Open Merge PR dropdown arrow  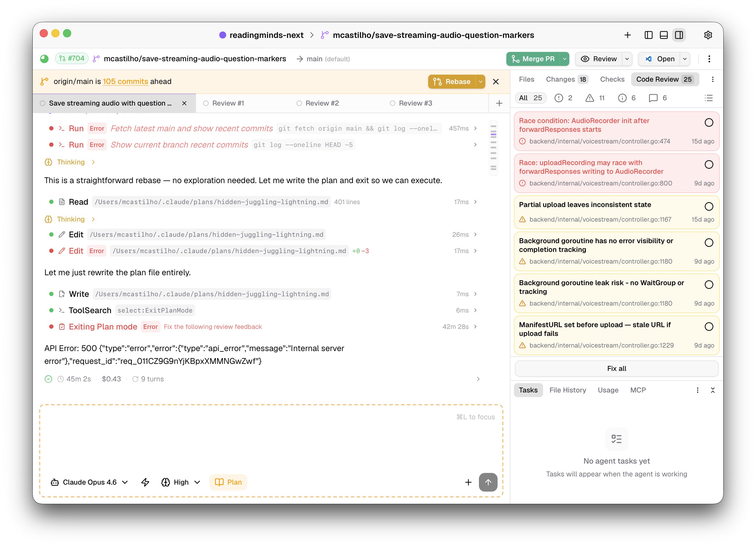564,59
